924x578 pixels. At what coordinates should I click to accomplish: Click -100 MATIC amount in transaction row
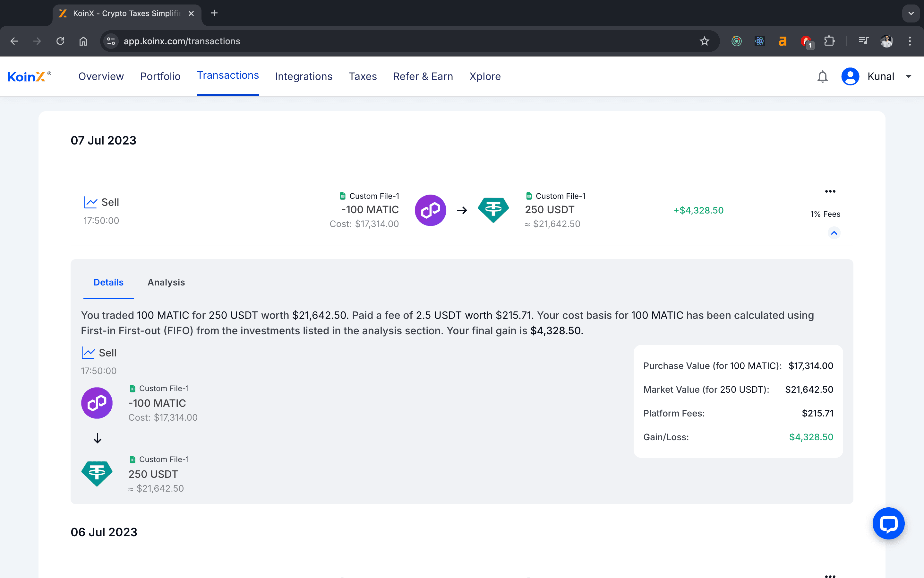click(x=370, y=209)
